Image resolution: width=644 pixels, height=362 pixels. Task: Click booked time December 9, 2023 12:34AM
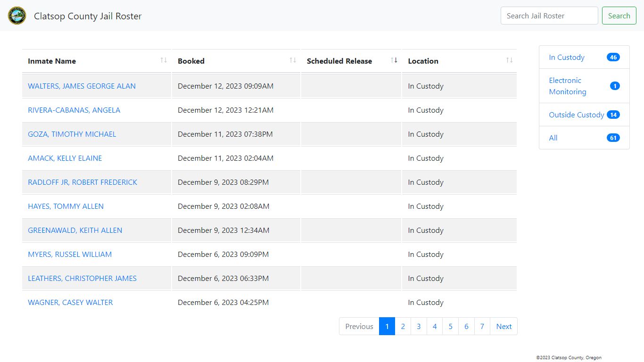[223, 230]
